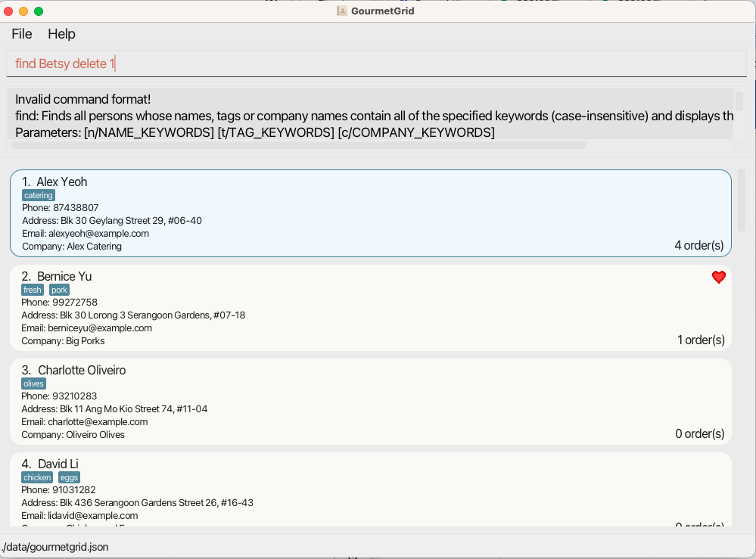Click the email lidavid@example.com
Image resolution: width=756 pixels, height=559 pixels.
pos(92,516)
